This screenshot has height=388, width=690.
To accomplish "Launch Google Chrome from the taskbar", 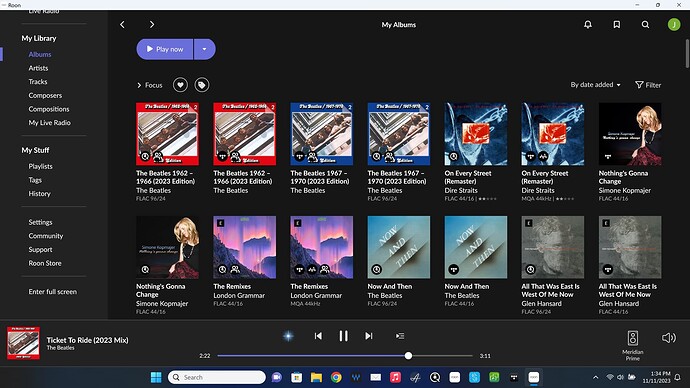I will [x=336, y=377].
